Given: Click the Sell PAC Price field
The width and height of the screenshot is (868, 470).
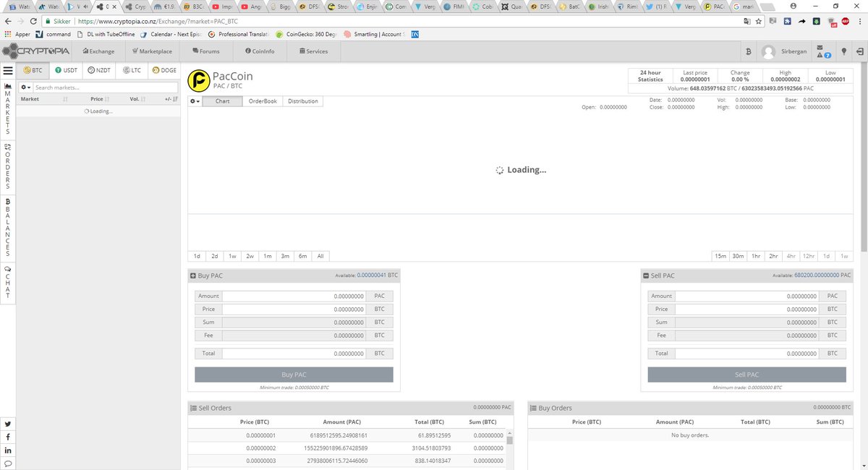Looking at the screenshot, I should tap(747, 309).
